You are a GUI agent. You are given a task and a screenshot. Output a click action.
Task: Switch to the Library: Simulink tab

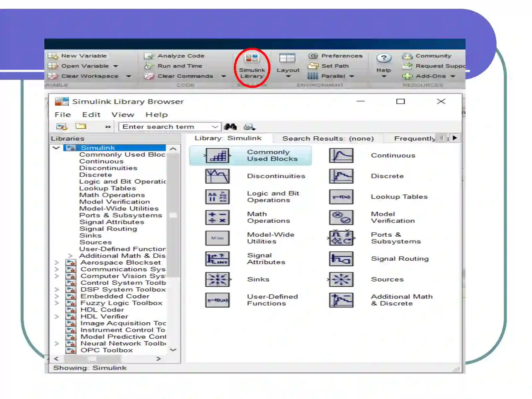[x=228, y=138]
